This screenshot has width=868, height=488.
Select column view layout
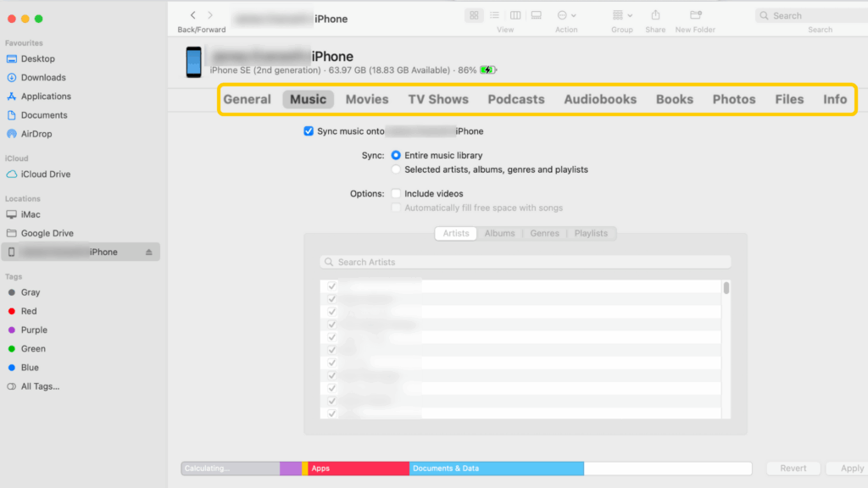tap(515, 14)
